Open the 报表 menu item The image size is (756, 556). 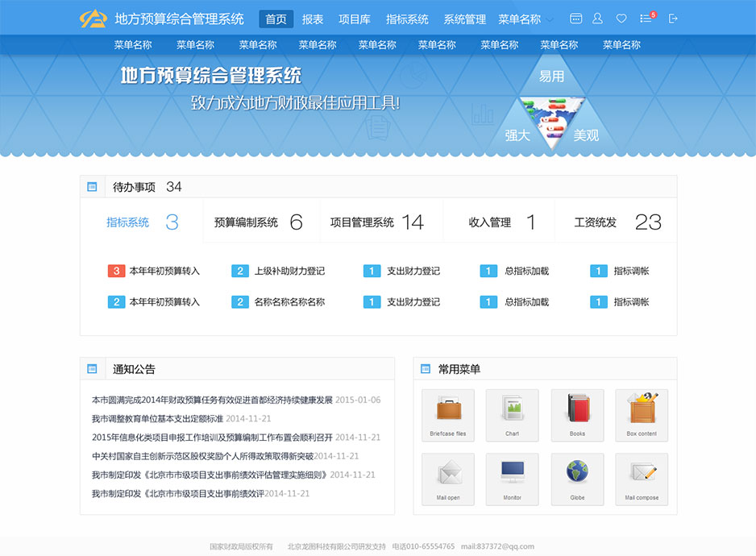(313, 19)
